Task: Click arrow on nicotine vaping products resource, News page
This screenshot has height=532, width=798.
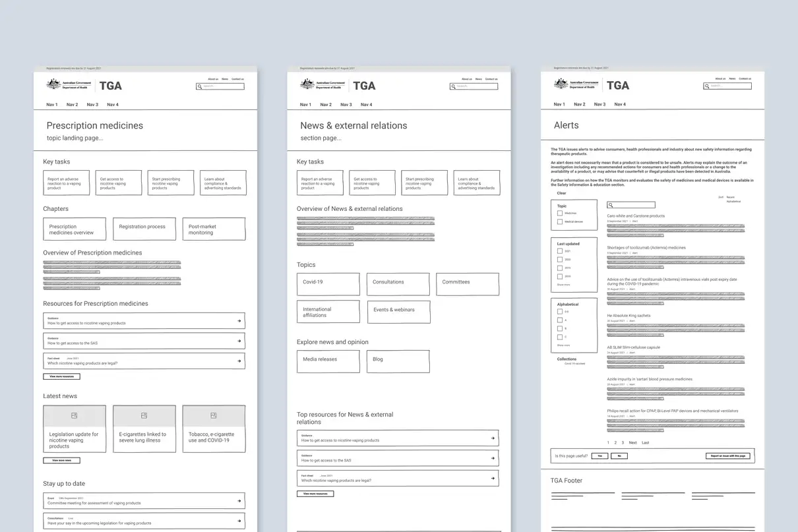Action: click(491, 438)
